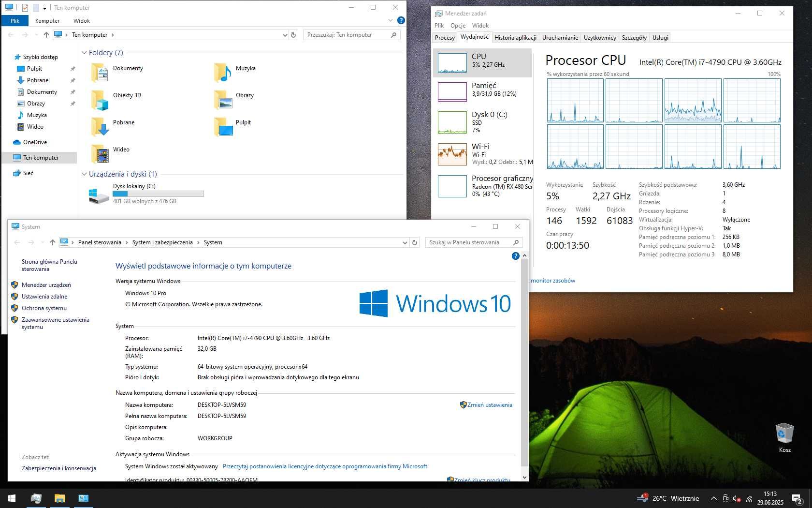Select Sieć in navigation pane

[x=28, y=173]
